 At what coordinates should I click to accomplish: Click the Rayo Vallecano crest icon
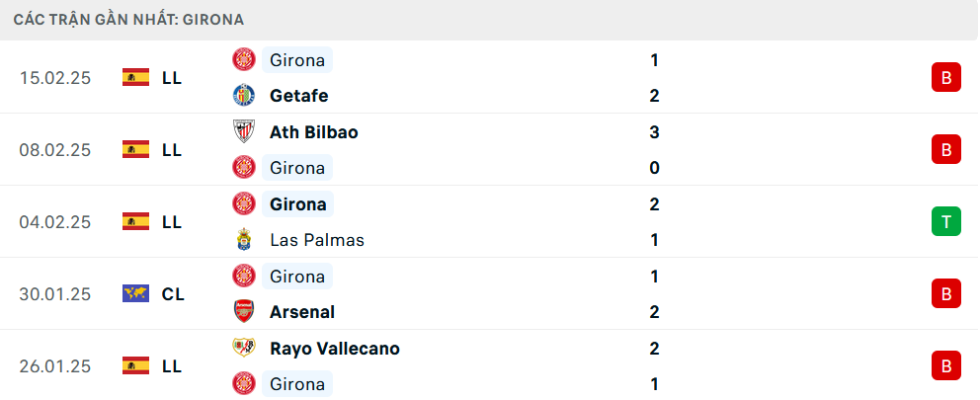[x=243, y=349]
